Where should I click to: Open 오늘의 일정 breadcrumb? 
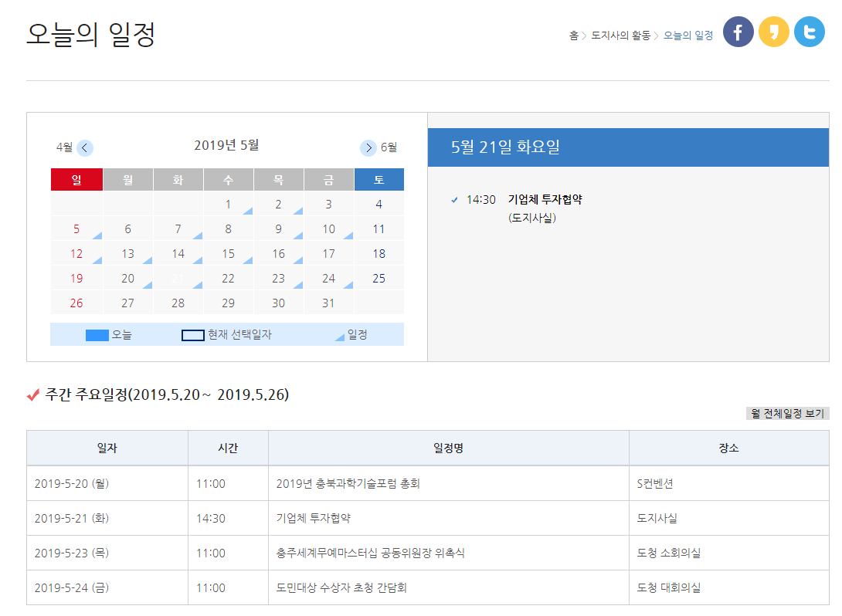click(x=688, y=36)
